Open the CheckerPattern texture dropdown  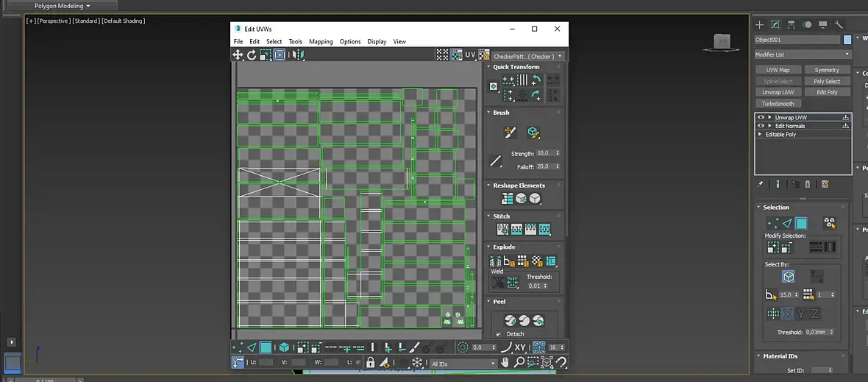pos(527,56)
